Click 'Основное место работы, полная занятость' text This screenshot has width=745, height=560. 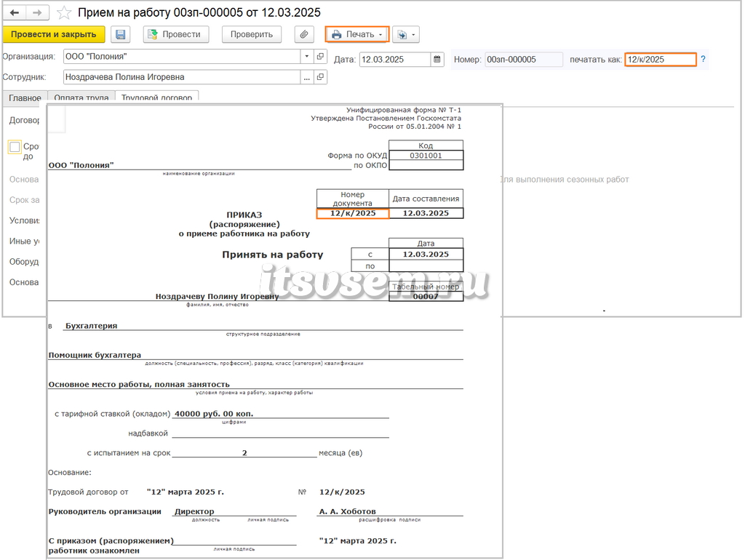[139, 385]
